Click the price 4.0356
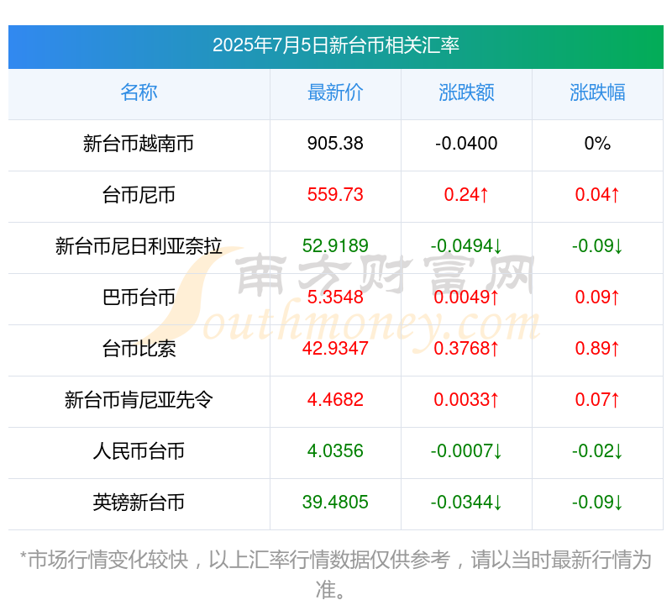672x616 pixels. point(335,451)
